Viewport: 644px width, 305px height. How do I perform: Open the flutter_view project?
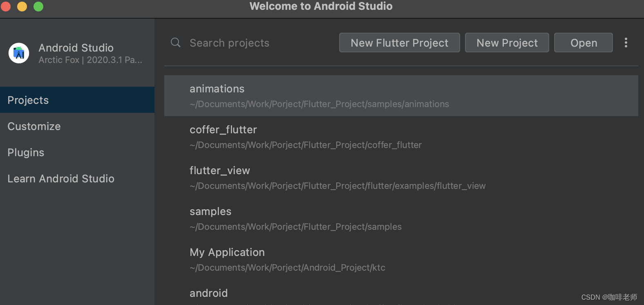pyautogui.click(x=401, y=177)
